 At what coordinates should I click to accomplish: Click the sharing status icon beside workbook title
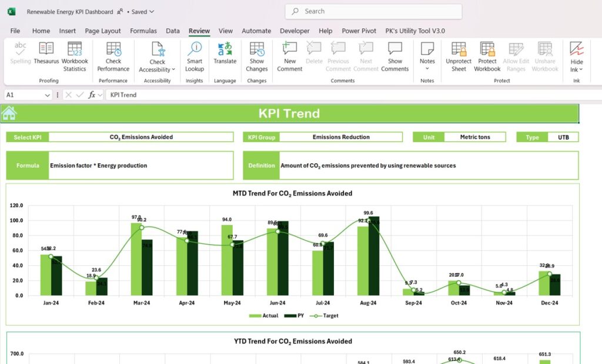(120, 12)
